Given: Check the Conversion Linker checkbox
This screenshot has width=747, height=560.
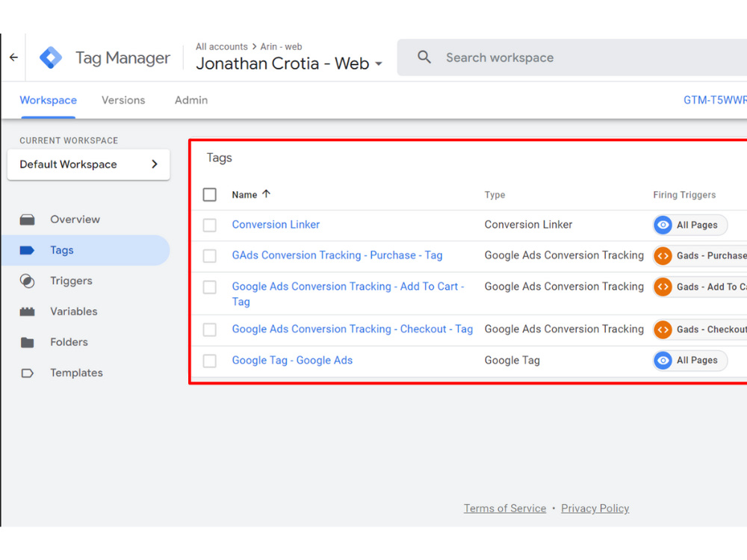Looking at the screenshot, I should pos(210,225).
